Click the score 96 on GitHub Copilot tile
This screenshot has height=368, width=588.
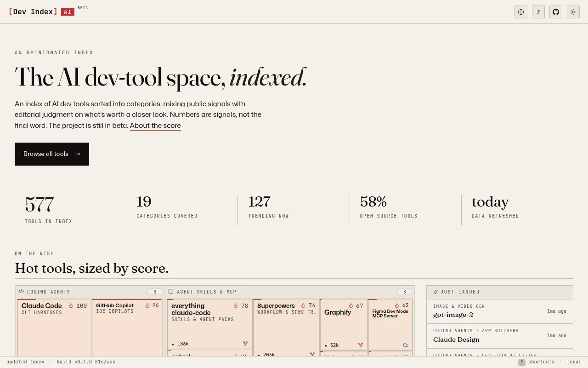click(x=155, y=305)
